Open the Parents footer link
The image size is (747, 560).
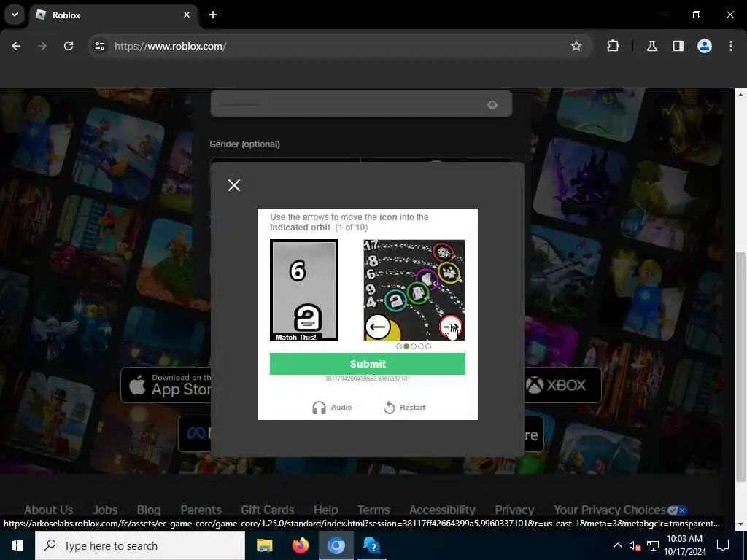(201, 510)
